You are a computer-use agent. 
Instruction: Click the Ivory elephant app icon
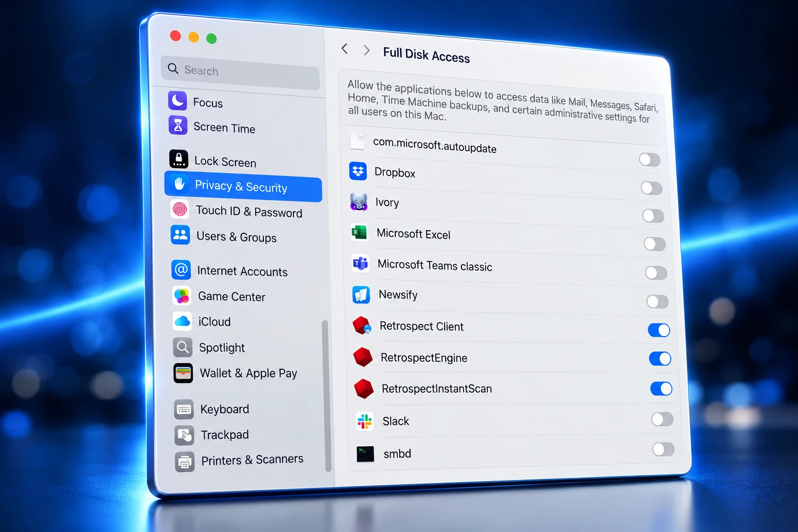[359, 202]
